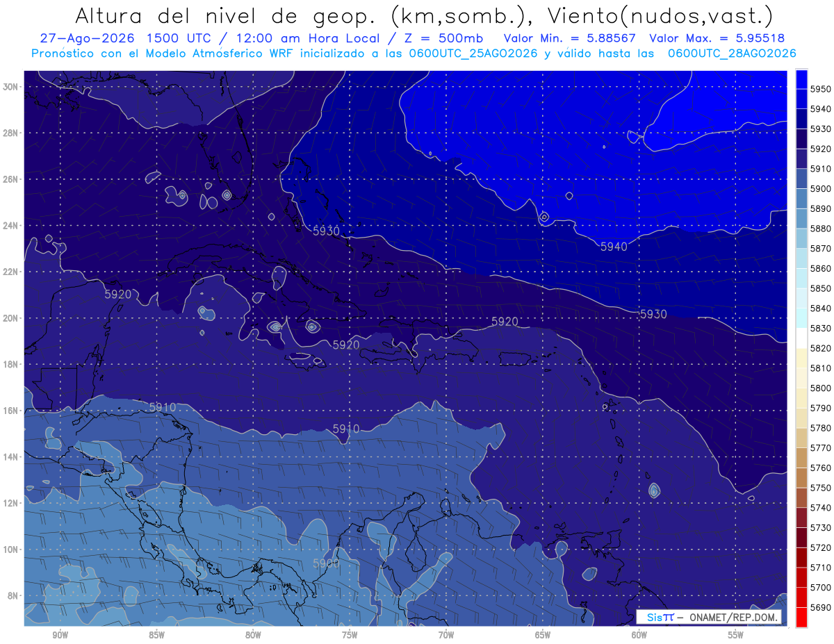Pick the bright red swatch below 5690
Image resolution: width=834 pixels, height=644 pixels.
pyautogui.click(x=801, y=617)
